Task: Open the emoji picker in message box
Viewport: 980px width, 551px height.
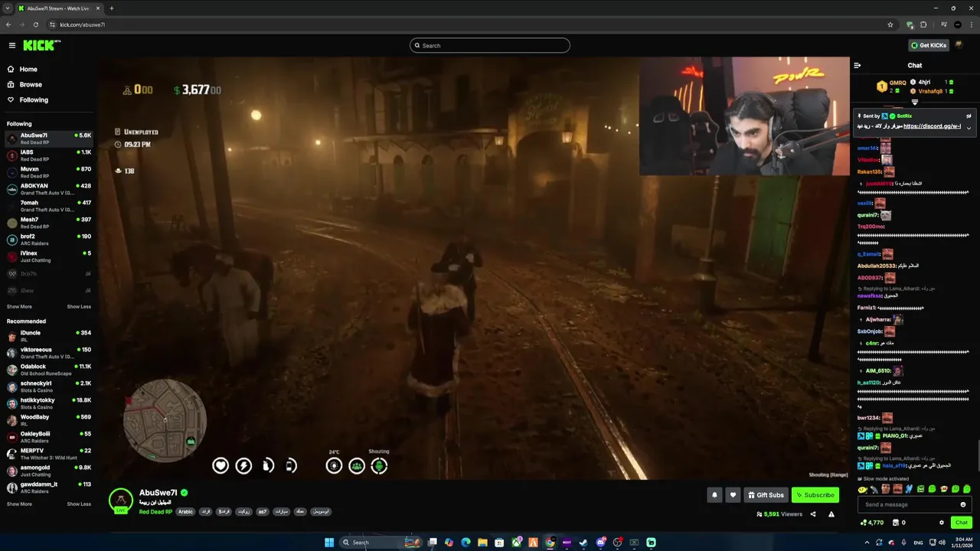Action: (963, 504)
